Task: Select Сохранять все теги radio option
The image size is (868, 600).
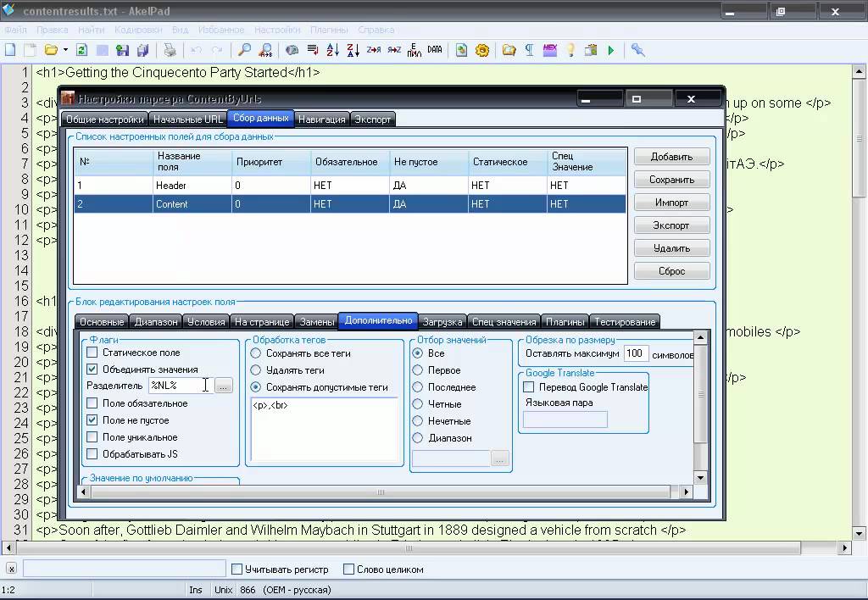Action: coord(256,353)
